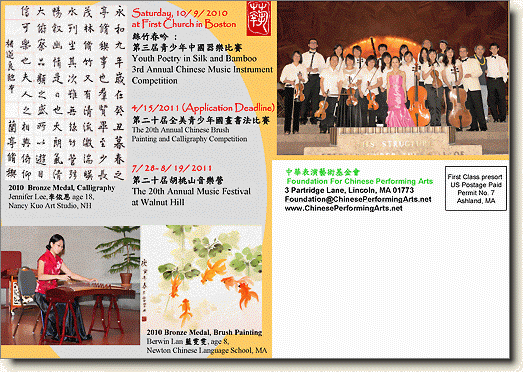Click the 2010 Bronze Medal, Calligraphy caption
523x372 pixels.
coord(62,188)
